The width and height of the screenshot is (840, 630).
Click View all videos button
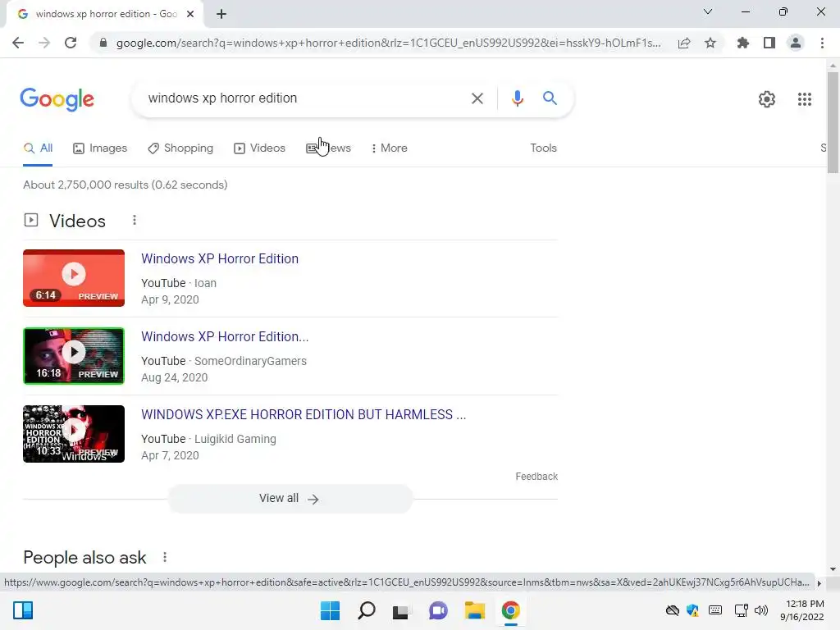tap(290, 499)
